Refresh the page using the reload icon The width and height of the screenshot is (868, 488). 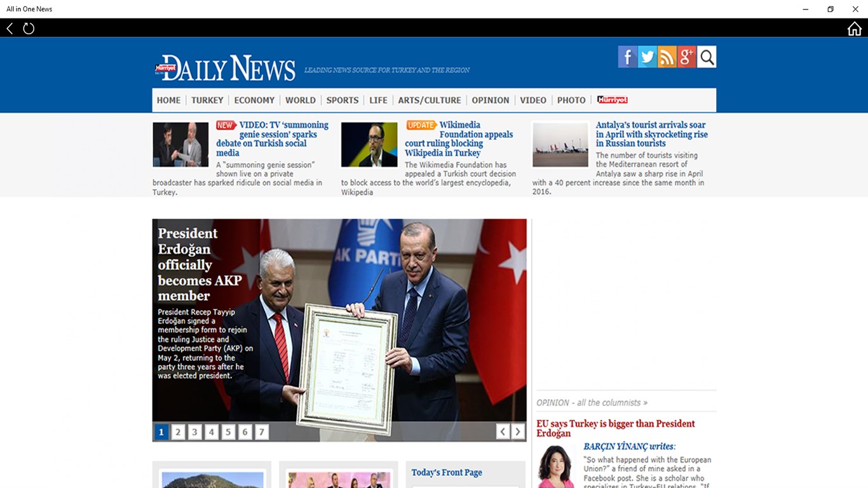click(29, 28)
